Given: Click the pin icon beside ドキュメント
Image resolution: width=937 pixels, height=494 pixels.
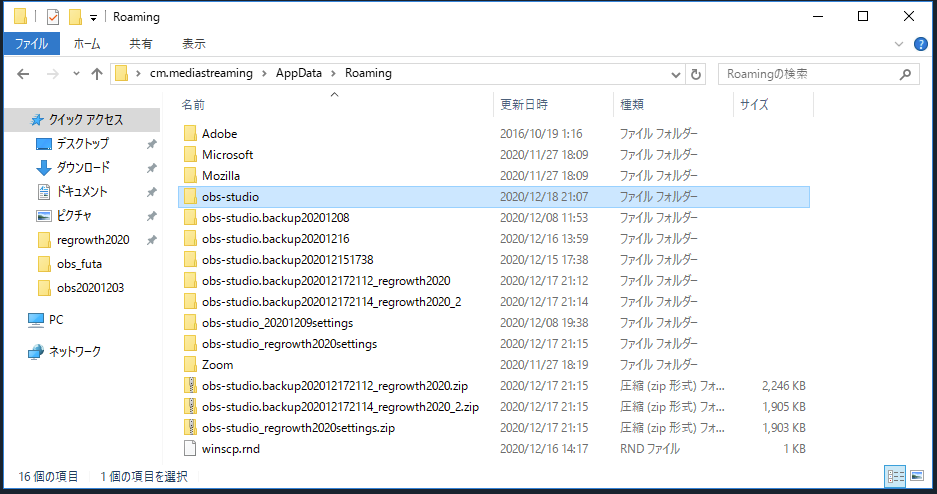Looking at the screenshot, I should coord(152,192).
